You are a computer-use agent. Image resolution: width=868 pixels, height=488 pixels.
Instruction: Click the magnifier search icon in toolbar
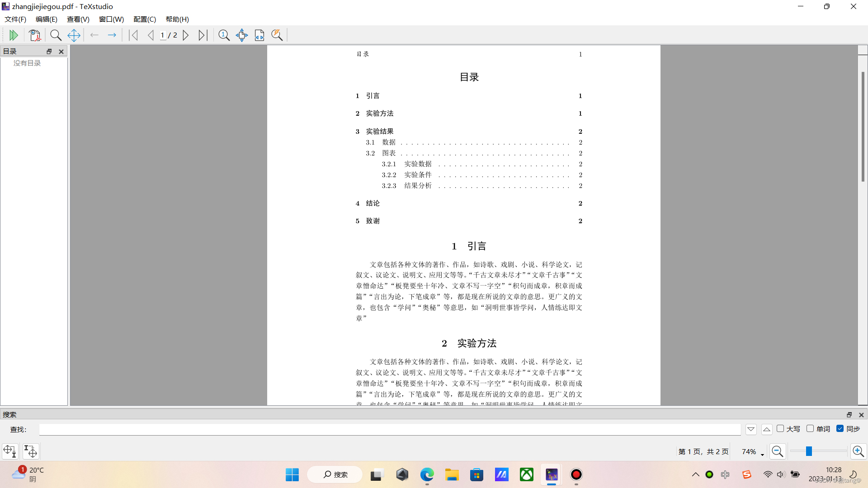[x=56, y=35]
